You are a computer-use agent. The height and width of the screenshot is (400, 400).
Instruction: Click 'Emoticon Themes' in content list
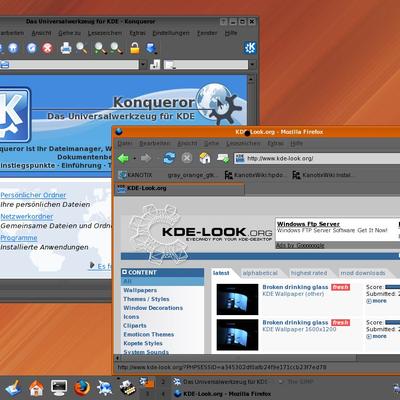coord(149,334)
